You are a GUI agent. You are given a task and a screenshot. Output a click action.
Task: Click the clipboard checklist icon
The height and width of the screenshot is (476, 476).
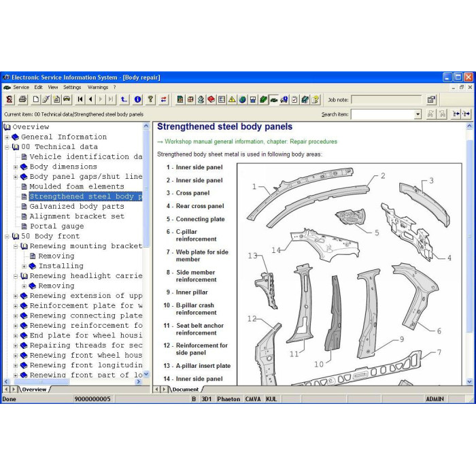click(x=294, y=99)
